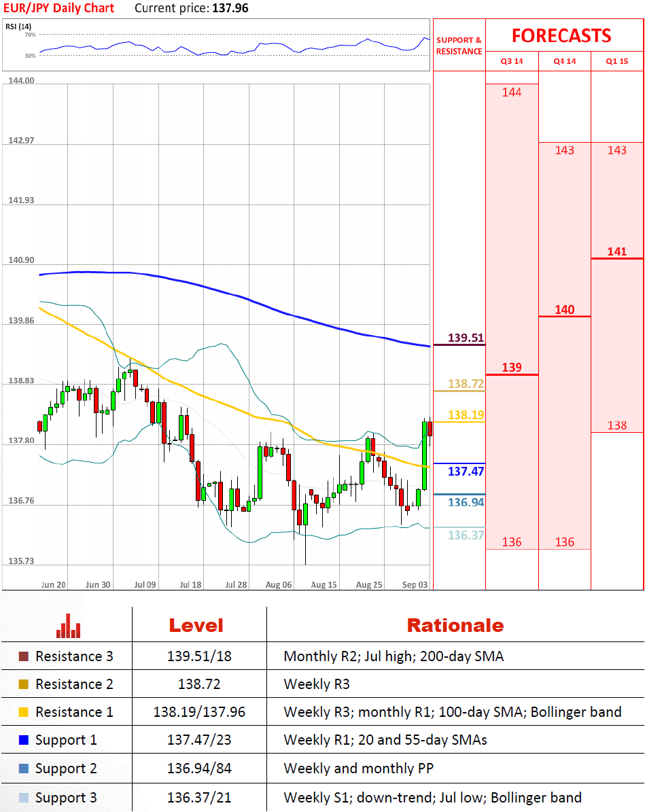Image resolution: width=645 pixels, height=812 pixels.
Task: Select the Q3 14 forecast column header
Action: click(511, 61)
